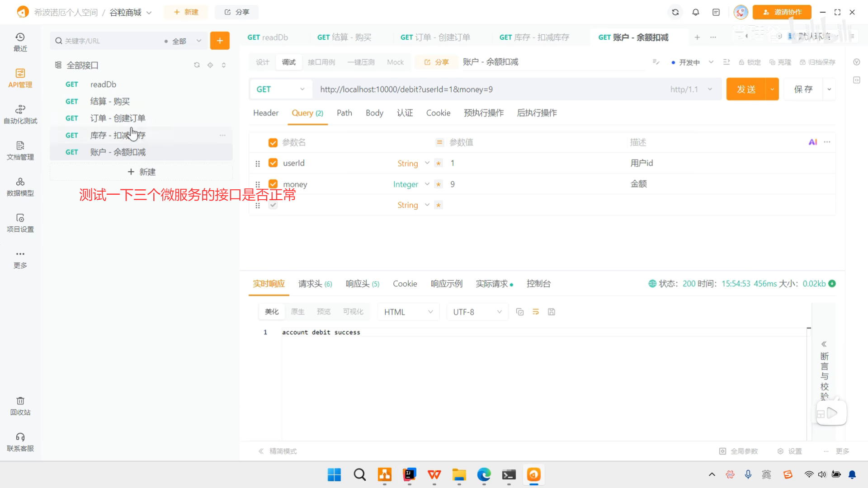Open the GET request method dropdown
868x488 pixels.
pyautogui.click(x=280, y=89)
